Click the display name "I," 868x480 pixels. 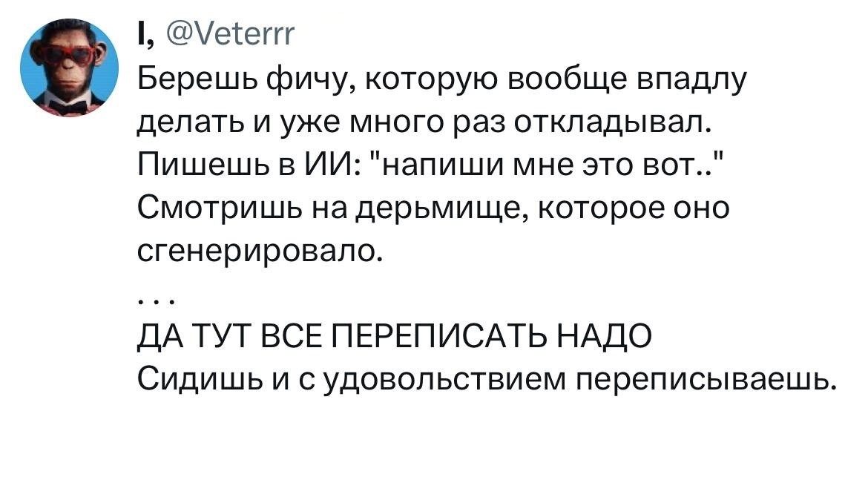[142, 33]
